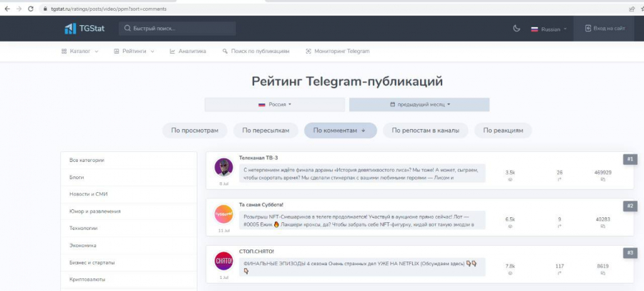Click the Мониторинг Telegram scan icon

(308, 52)
